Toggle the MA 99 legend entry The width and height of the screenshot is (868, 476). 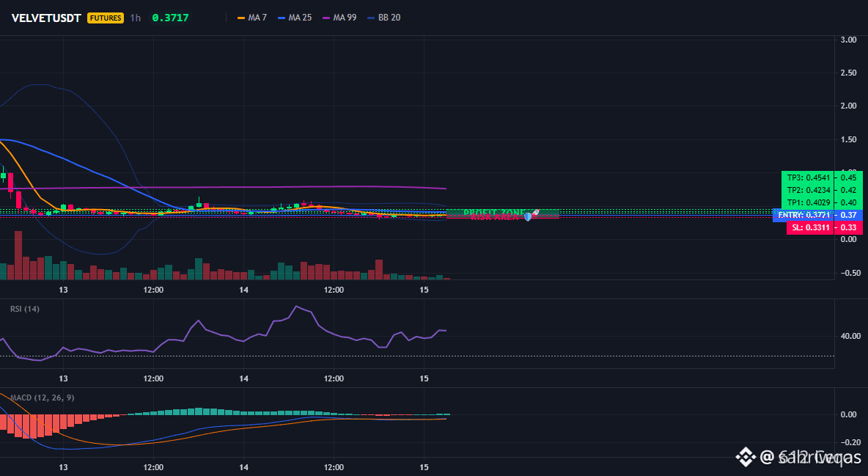pyautogui.click(x=339, y=18)
